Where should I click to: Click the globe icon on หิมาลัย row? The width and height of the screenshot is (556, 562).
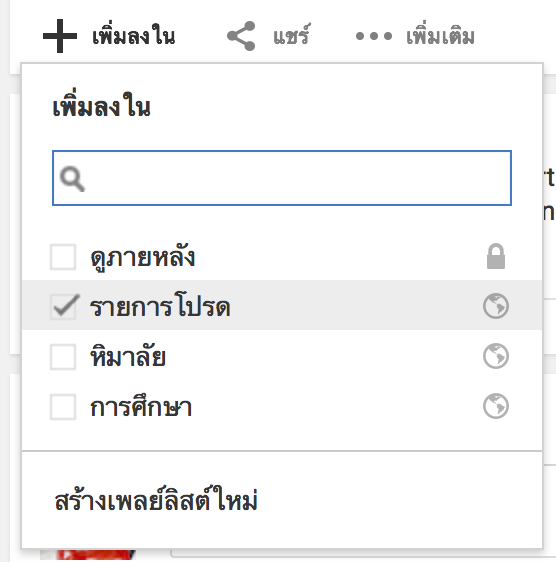(x=496, y=356)
